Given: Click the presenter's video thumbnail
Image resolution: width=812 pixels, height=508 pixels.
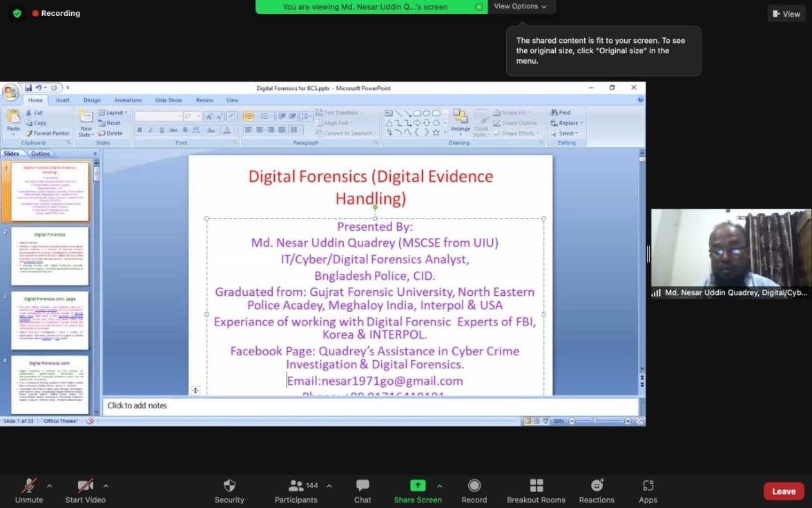Looking at the screenshot, I should [x=731, y=254].
